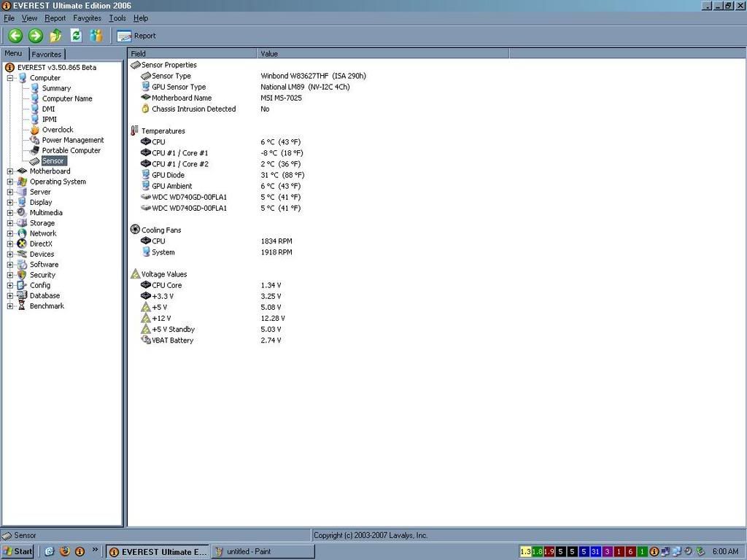
Task: Switch to the Favorites tab in sidebar
Action: [x=47, y=54]
